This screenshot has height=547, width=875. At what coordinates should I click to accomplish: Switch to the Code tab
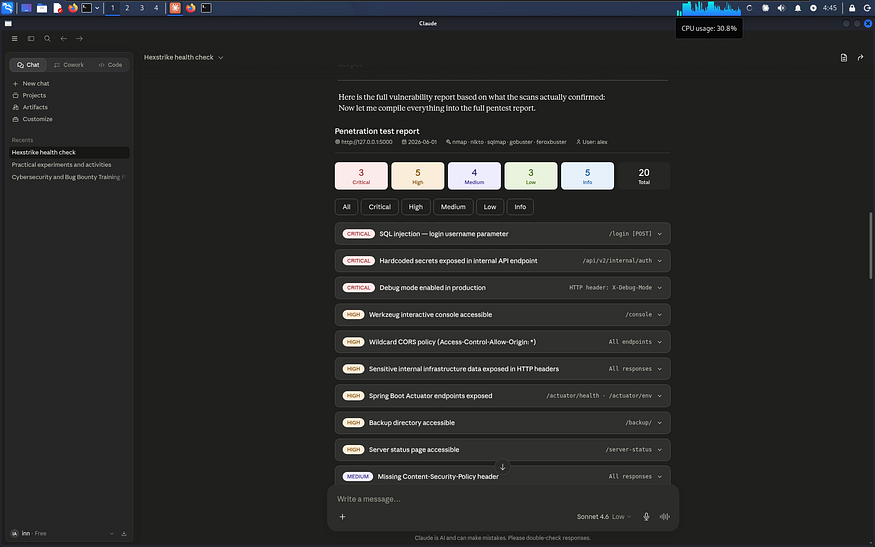click(110, 65)
